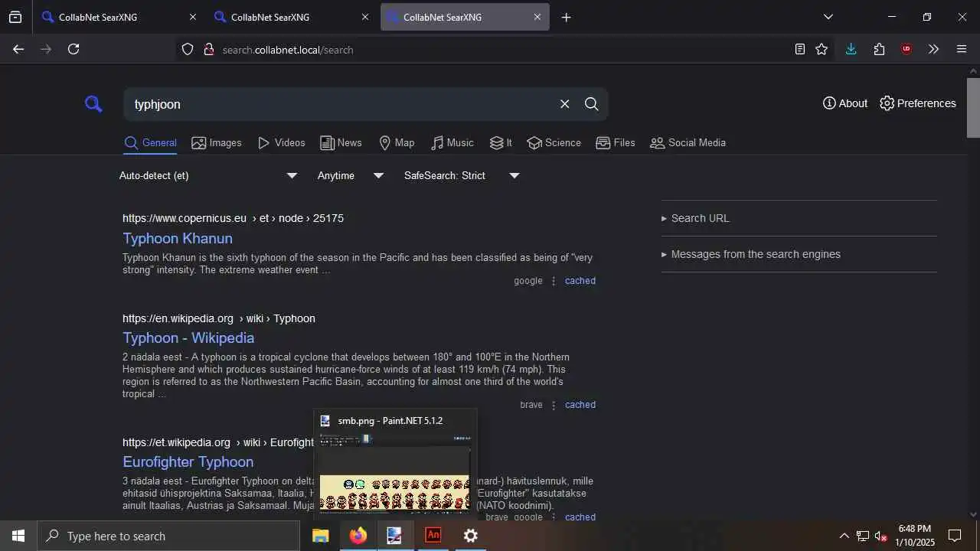Screen dimensions: 980x551
Task: Open the Windows Start menu
Action: click(x=18, y=536)
